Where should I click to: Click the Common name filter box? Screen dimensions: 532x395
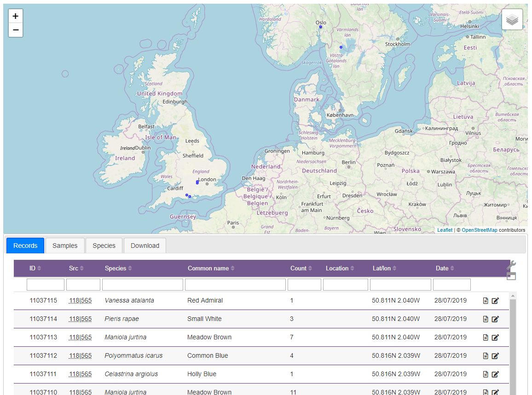click(236, 285)
